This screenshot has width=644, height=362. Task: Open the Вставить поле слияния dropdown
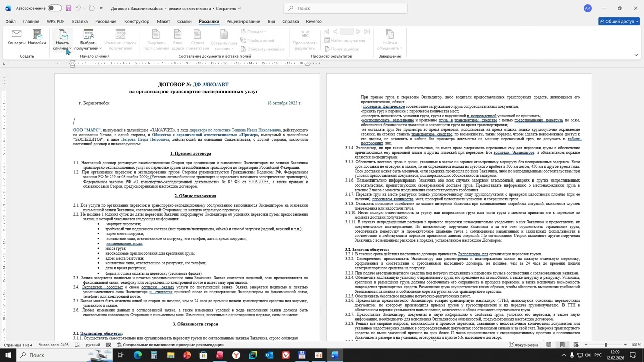(224, 39)
